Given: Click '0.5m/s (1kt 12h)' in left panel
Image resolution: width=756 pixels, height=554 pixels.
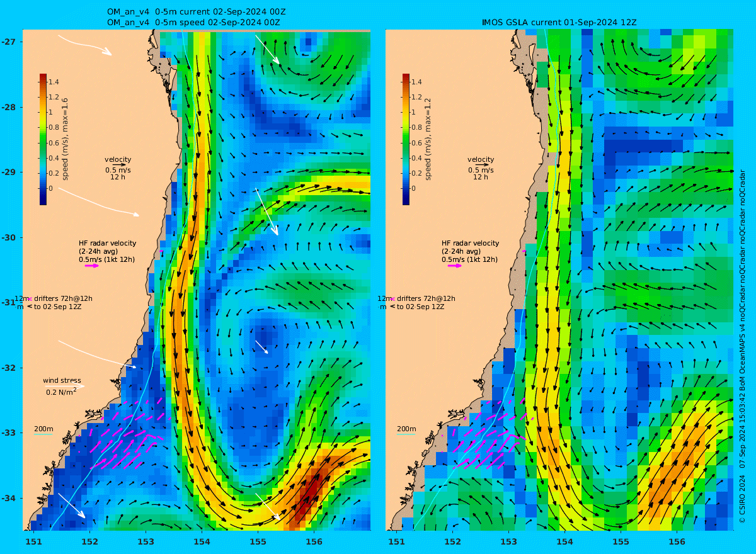Looking at the screenshot, I should click(106, 259).
